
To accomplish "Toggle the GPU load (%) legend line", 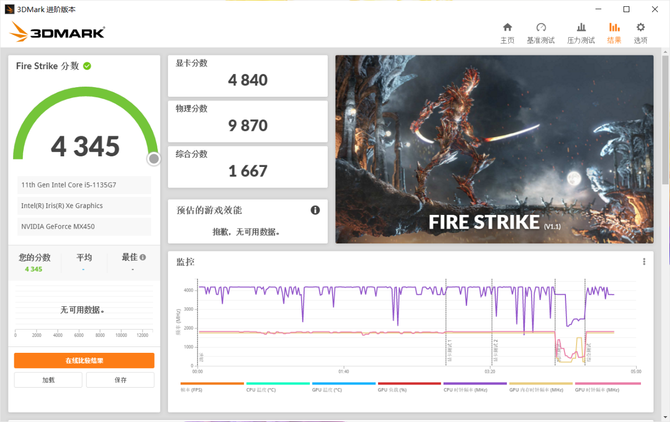I will [x=409, y=384].
